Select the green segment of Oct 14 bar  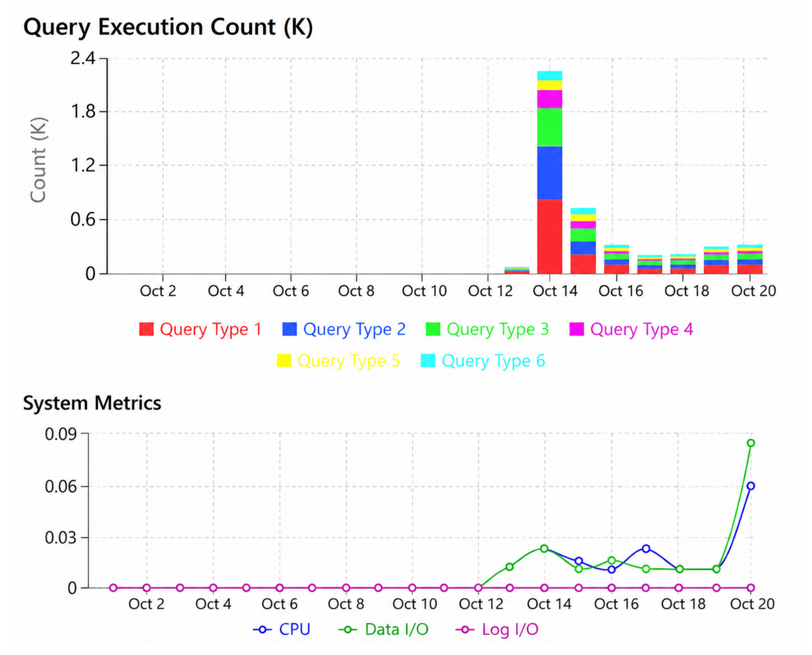[x=550, y=127]
